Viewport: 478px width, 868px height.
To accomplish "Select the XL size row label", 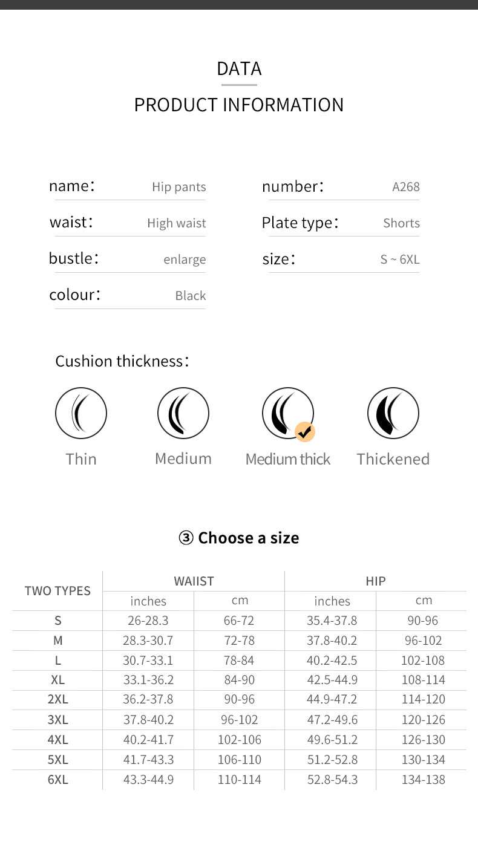I will [x=58, y=680].
